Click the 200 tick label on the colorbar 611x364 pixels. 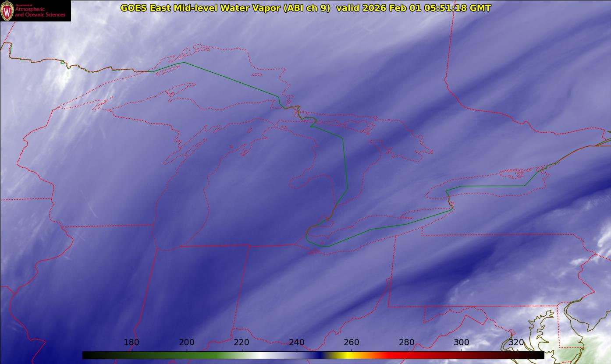point(187,342)
